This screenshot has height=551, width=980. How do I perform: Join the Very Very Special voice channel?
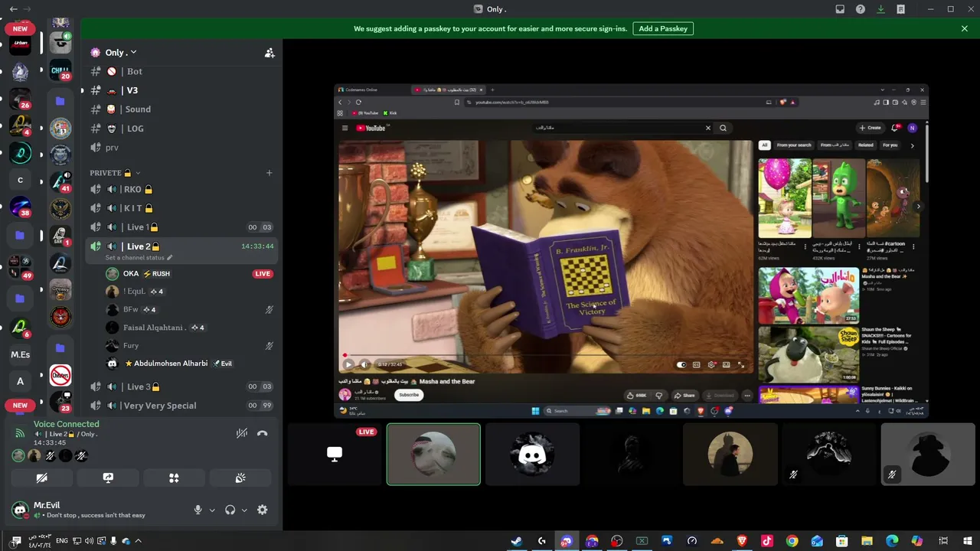pos(181,406)
